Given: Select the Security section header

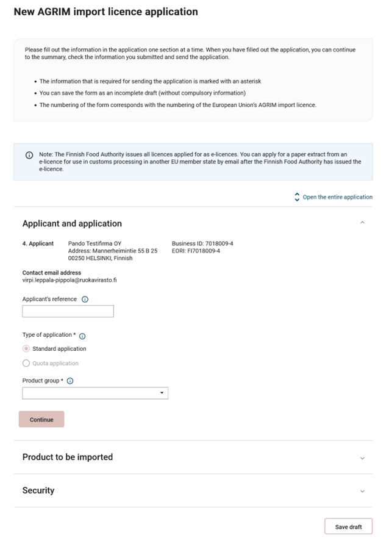Looking at the screenshot, I should tap(38, 490).
